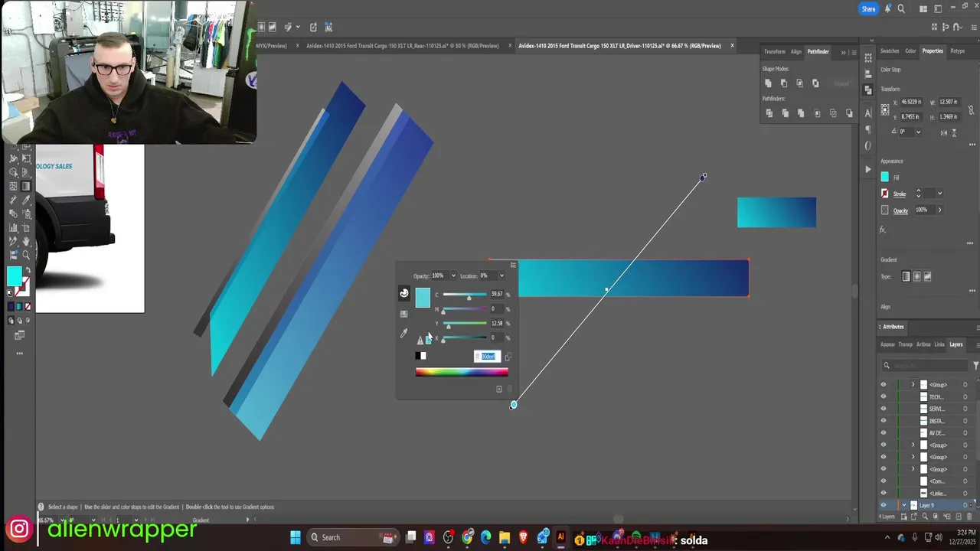
Task: Open the rotation angle dropdown
Action: [x=919, y=132]
